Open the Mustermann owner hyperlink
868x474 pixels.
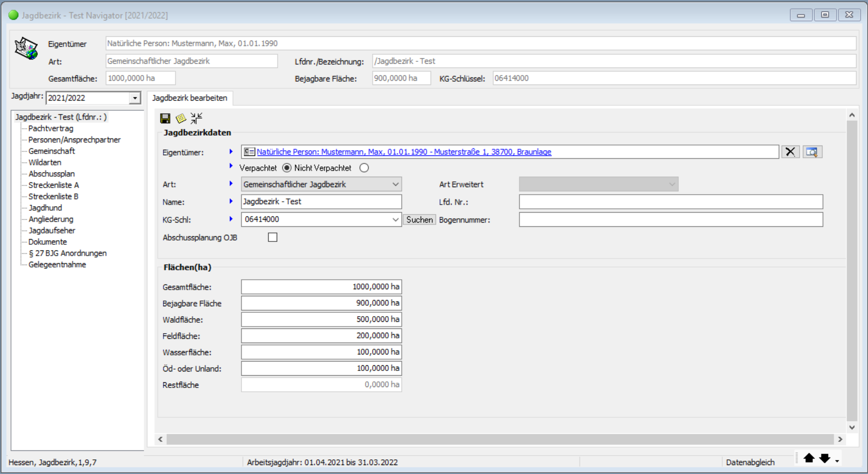(404, 152)
